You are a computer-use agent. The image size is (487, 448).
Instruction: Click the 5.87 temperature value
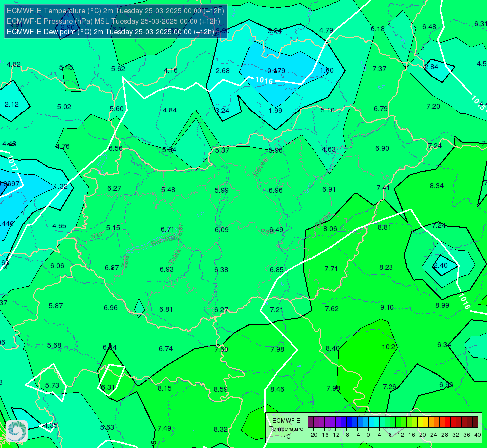56,306
